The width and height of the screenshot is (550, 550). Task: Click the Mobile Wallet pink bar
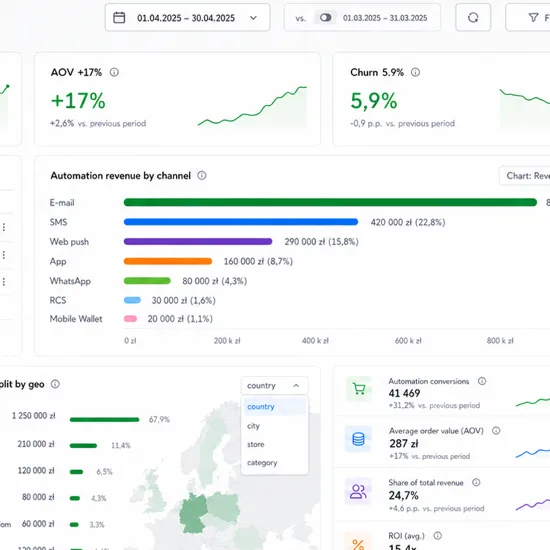coord(130,319)
